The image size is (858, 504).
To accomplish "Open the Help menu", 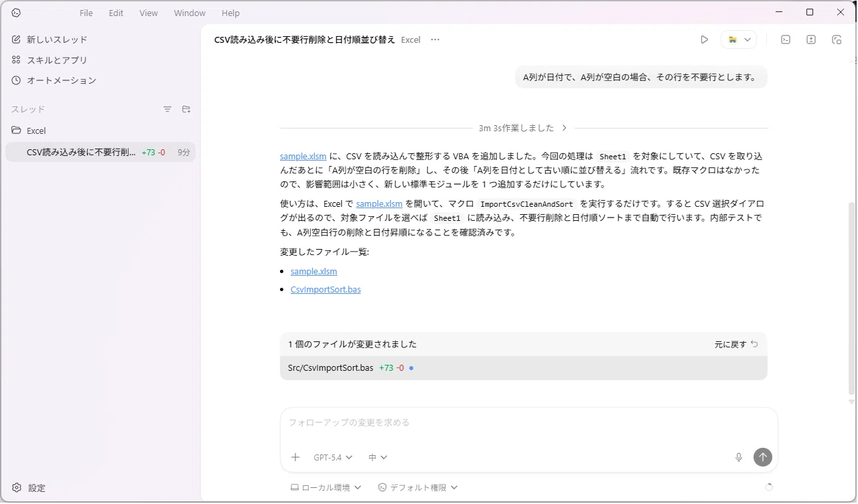I will point(230,13).
